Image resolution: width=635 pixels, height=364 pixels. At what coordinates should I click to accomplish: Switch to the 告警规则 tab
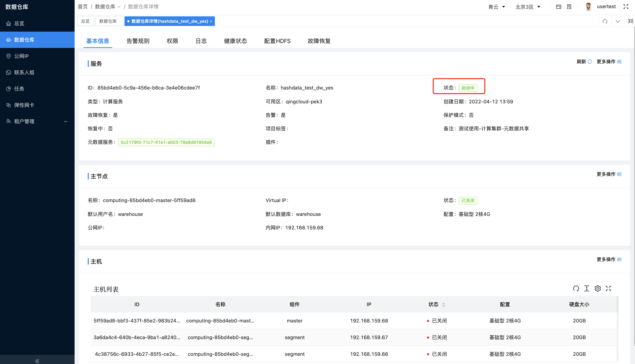138,41
